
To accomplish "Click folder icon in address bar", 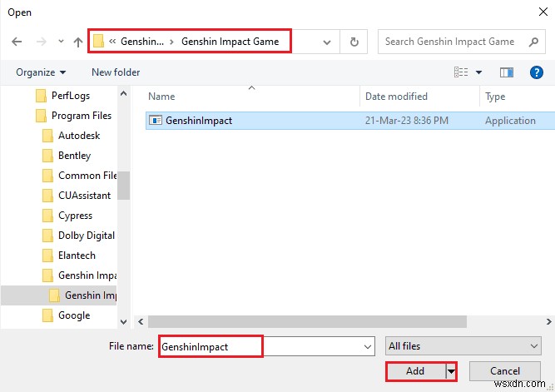I will tap(98, 42).
